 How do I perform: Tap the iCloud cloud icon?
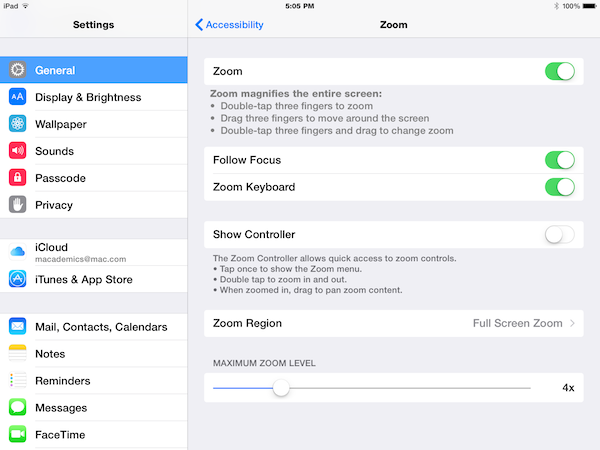[17, 252]
